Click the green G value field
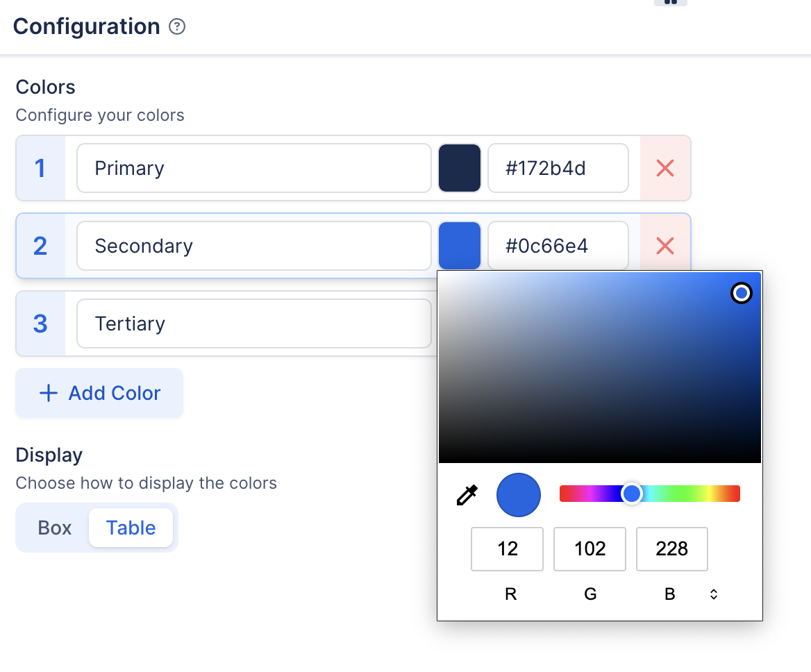Screen dimensions: 811x672 click(x=590, y=549)
